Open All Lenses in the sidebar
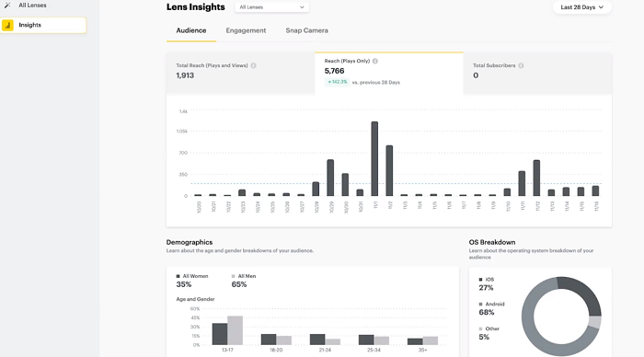 [32, 6]
